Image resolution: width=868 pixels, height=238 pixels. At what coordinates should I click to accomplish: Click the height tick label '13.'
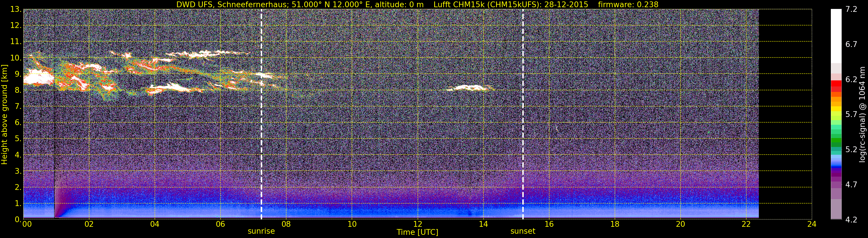[16, 9]
